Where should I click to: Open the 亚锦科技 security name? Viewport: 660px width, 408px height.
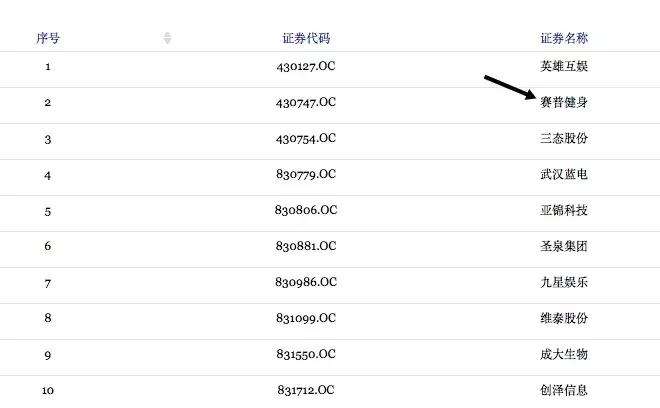tap(564, 210)
